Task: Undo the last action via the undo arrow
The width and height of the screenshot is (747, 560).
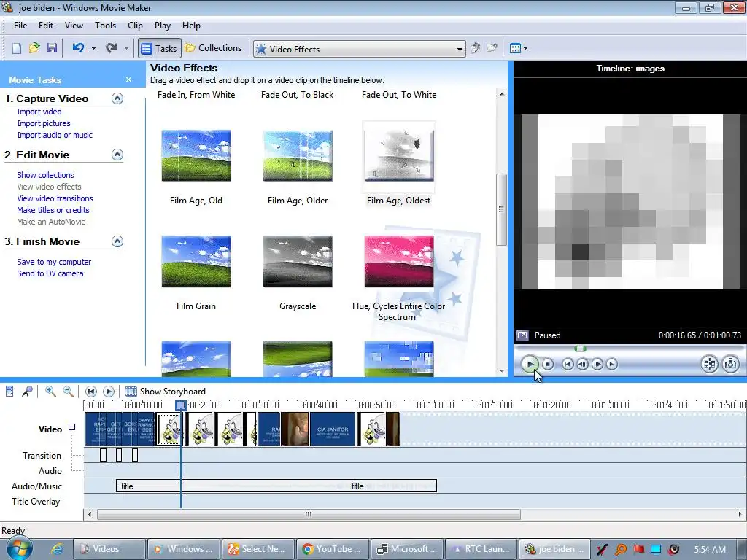Action: [79, 48]
